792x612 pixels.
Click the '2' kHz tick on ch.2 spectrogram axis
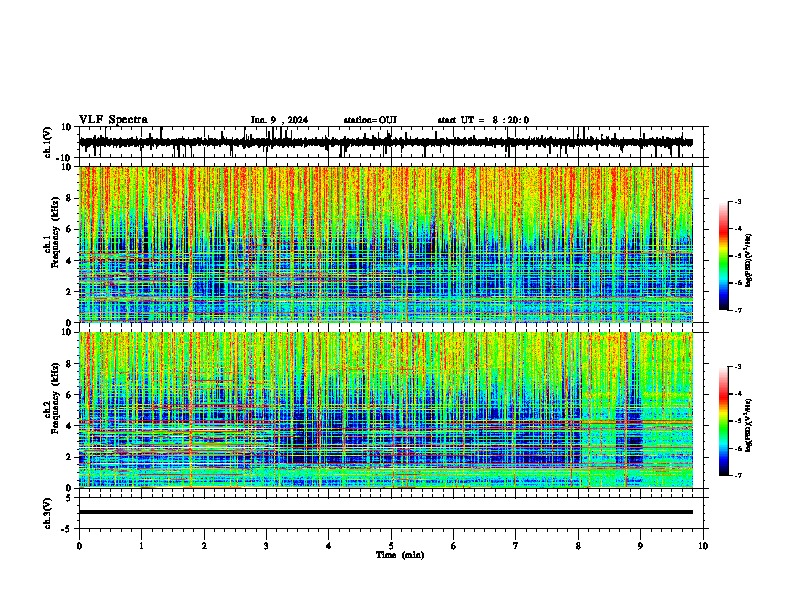tap(69, 457)
